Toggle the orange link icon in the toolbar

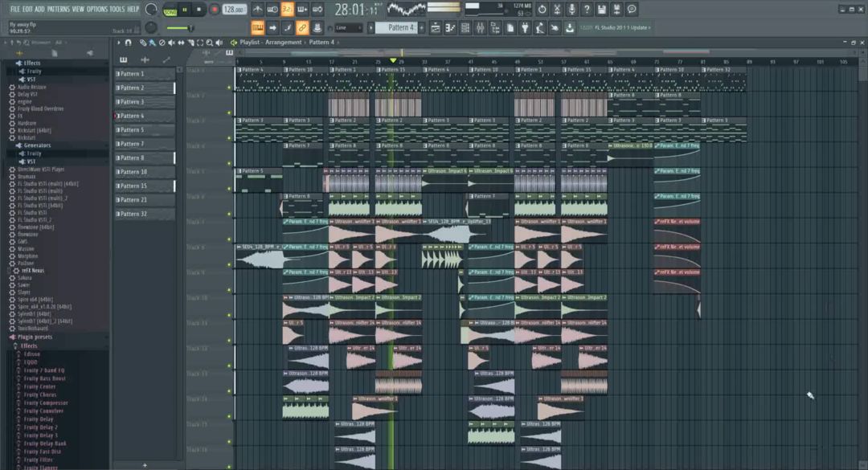pyautogui.click(x=302, y=28)
